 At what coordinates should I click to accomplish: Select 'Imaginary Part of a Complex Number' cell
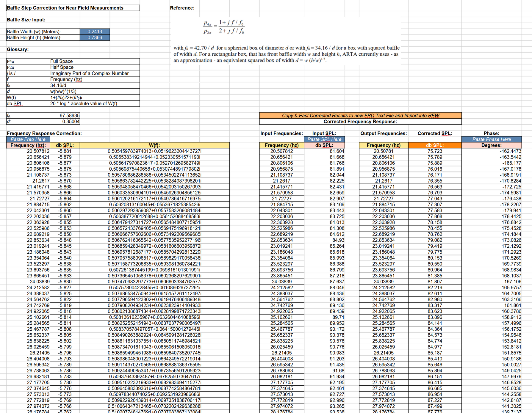pos(95,73)
